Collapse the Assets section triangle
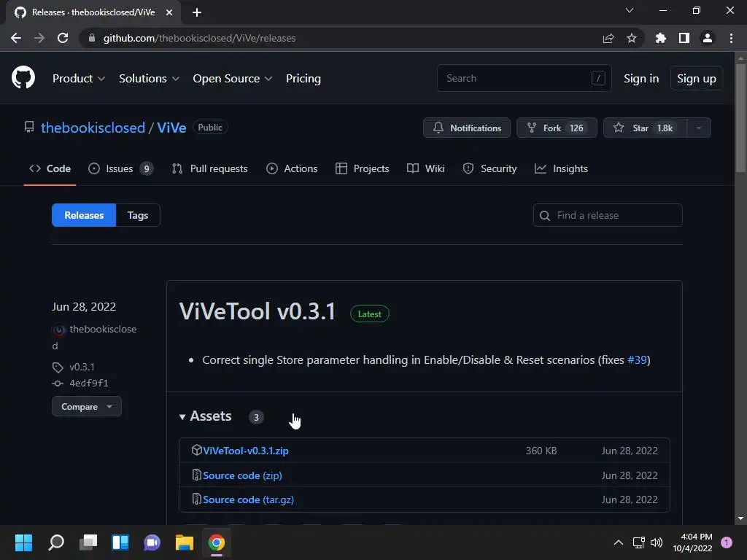This screenshot has width=747, height=560. tap(182, 416)
